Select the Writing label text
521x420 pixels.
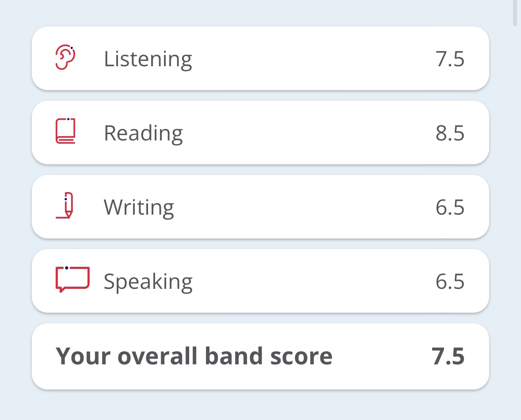(x=139, y=208)
